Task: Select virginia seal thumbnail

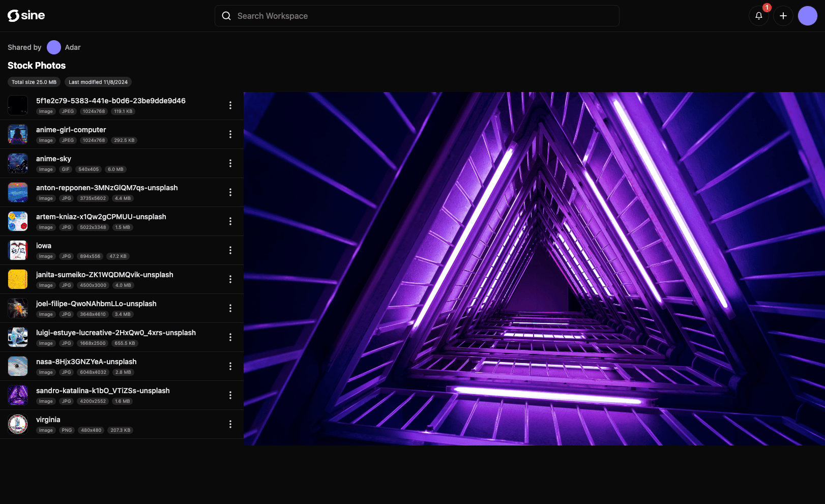Action: 18,424
